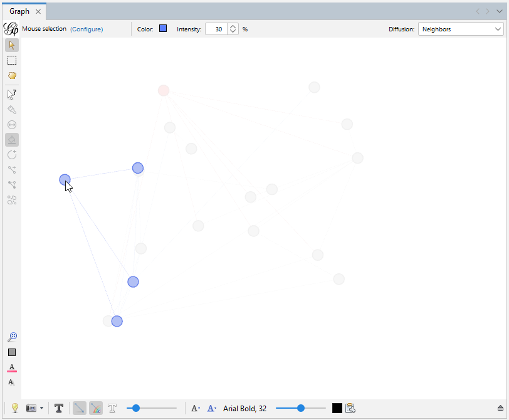Screen dimensions: 509x420
Task: Open the Diffusion dropdown set to Neighbors
Action: pyautogui.click(x=461, y=29)
